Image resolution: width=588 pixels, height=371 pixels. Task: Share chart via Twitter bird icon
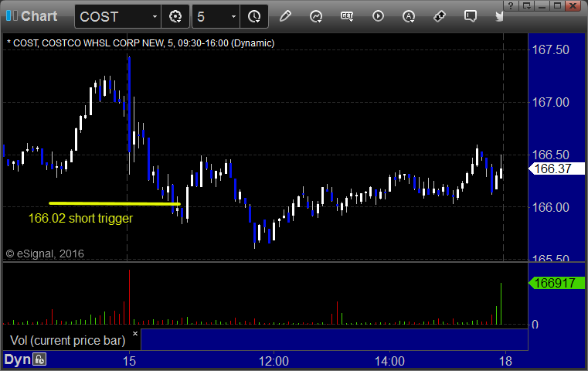499,16
